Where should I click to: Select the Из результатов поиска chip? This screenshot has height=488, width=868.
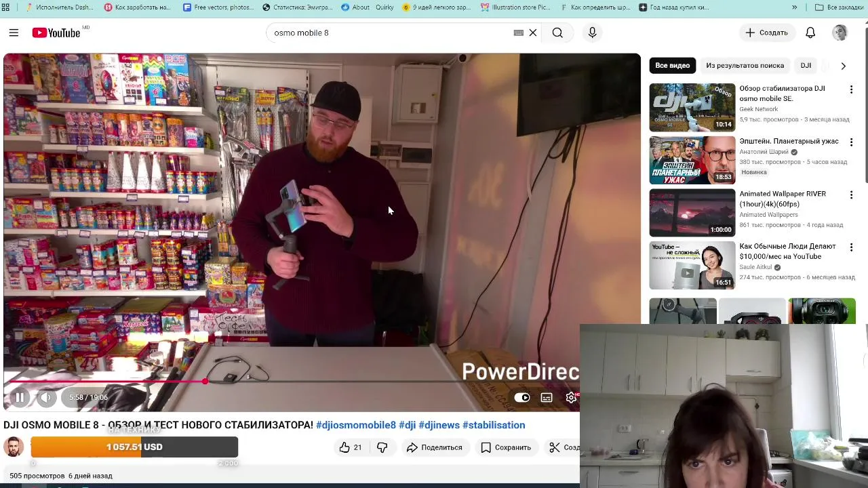745,66
